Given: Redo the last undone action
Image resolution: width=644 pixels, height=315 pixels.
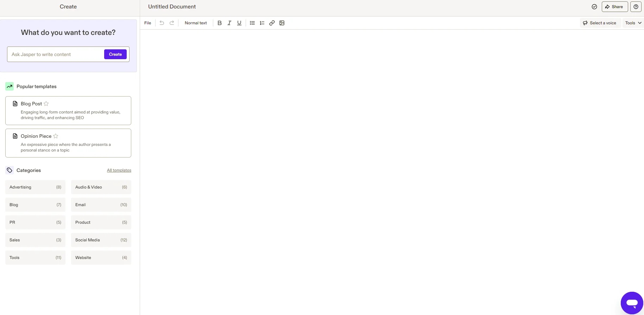Looking at the screenshot, I should (x=172, y=23).
